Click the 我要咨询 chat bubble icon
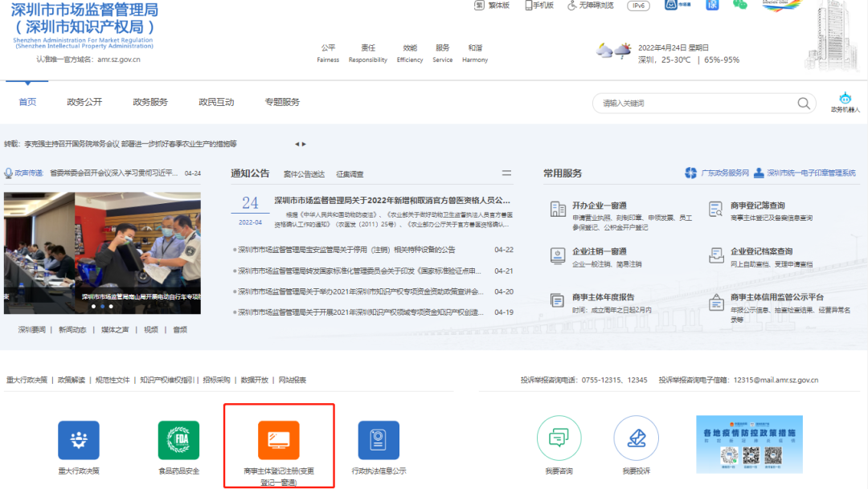This screenshot has height=489, width=868. tap(559, 438)
